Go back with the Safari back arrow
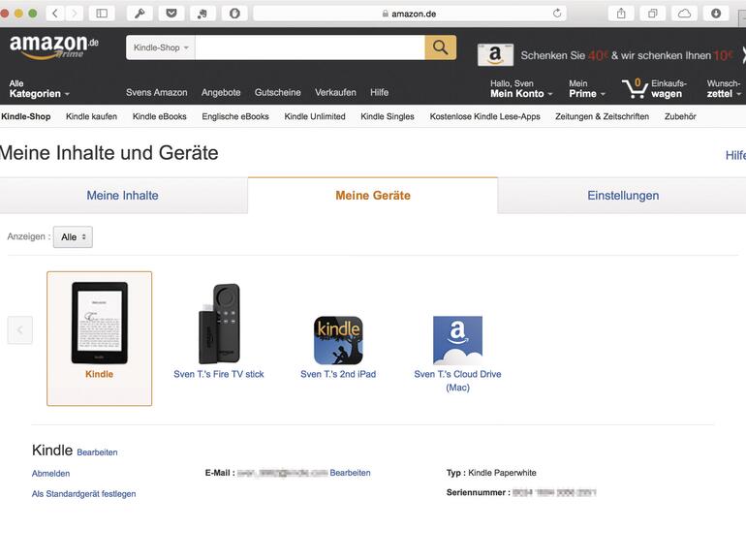The image size is (746, 560). (55, 14)
